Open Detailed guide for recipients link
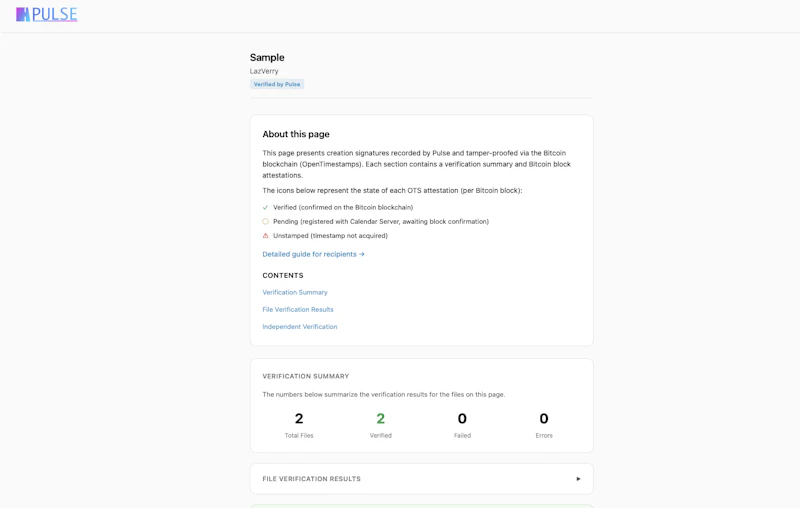 313,254
